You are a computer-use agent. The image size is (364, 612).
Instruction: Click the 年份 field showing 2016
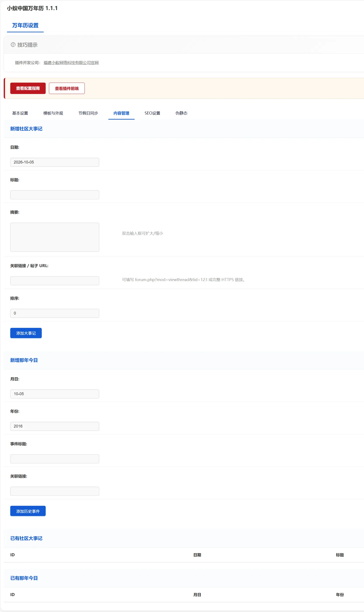(55, 426)
